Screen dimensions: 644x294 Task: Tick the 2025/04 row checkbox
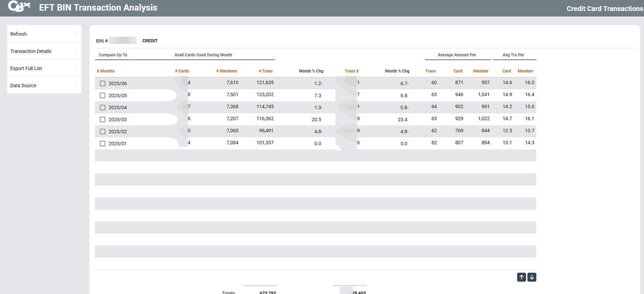(103, 108)
